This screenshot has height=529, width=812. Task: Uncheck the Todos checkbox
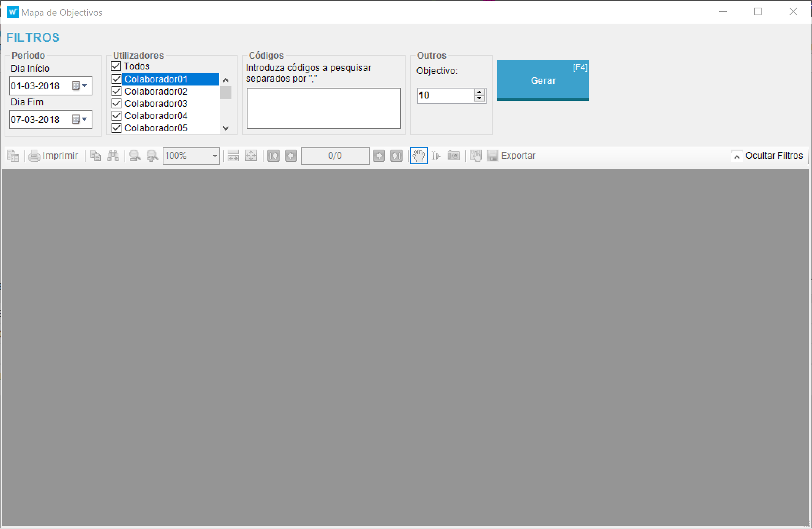click(x=116, y=66)
